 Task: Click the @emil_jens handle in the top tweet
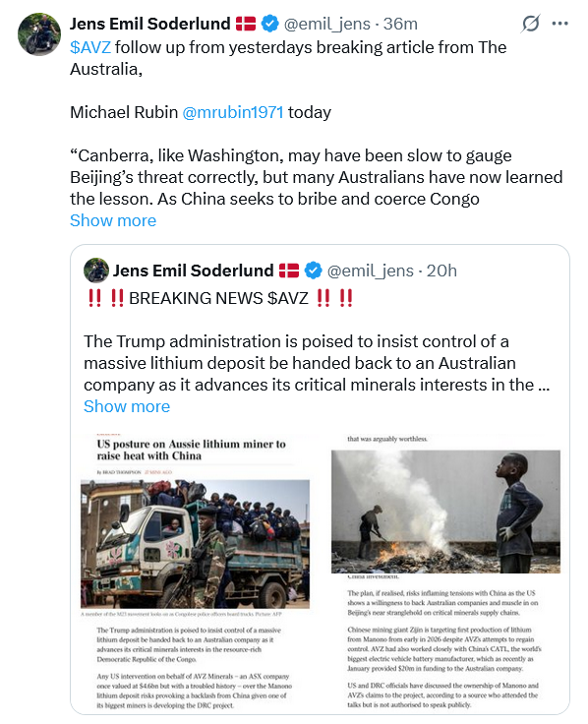tap(327, 24)
